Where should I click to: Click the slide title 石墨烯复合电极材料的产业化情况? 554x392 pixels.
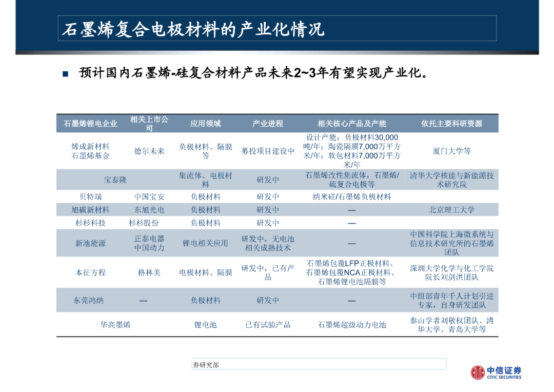[193, 29]
